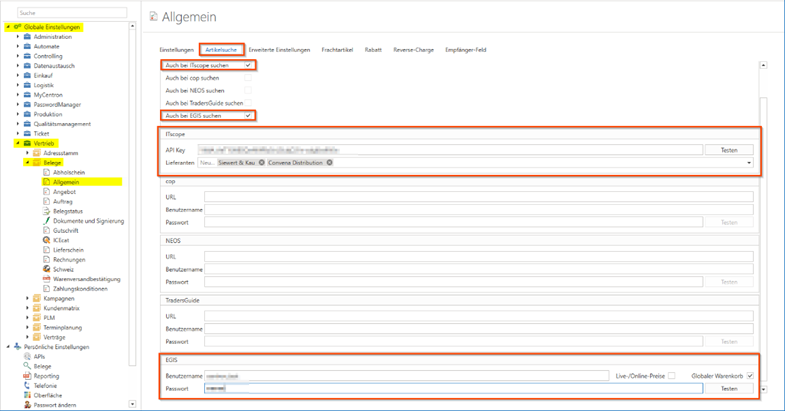The width and height of the screenshot is (785, 411).
Task: Remove Siewert & Kau supplier tag
Action: (261, 162)
